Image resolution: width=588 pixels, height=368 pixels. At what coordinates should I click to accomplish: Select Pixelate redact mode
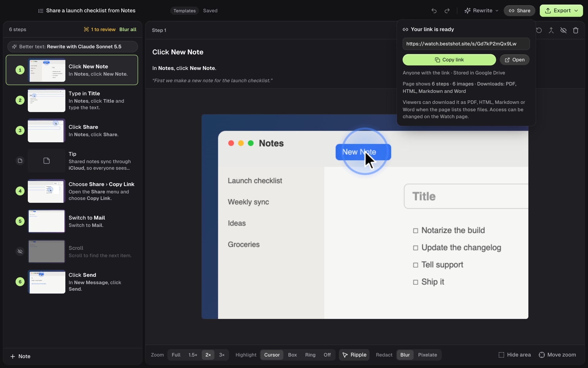428,355
